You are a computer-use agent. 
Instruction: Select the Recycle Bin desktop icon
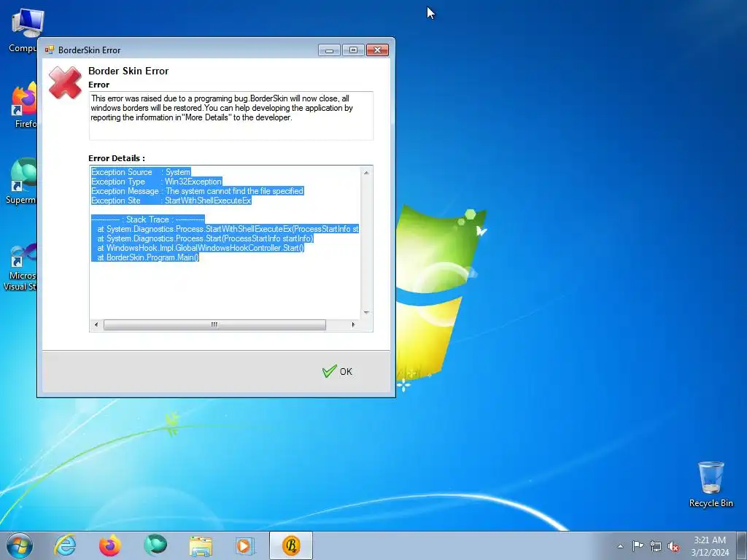(x=711, y=484)
